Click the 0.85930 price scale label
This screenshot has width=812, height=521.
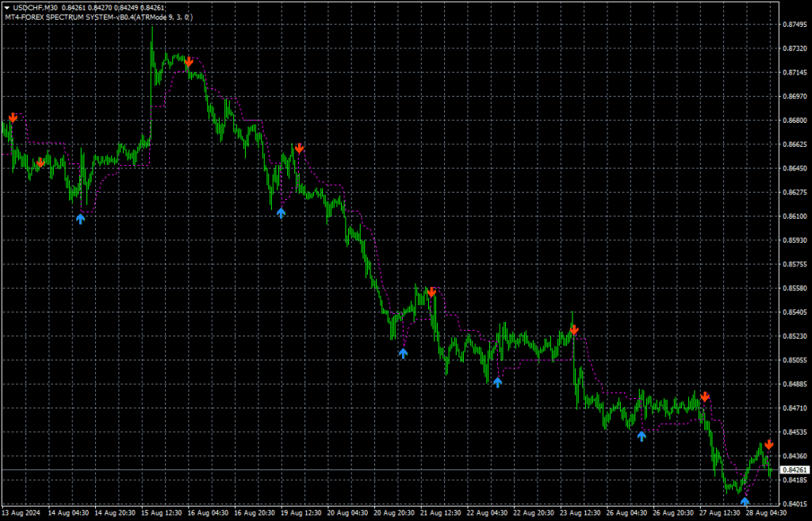coord(793,240)
